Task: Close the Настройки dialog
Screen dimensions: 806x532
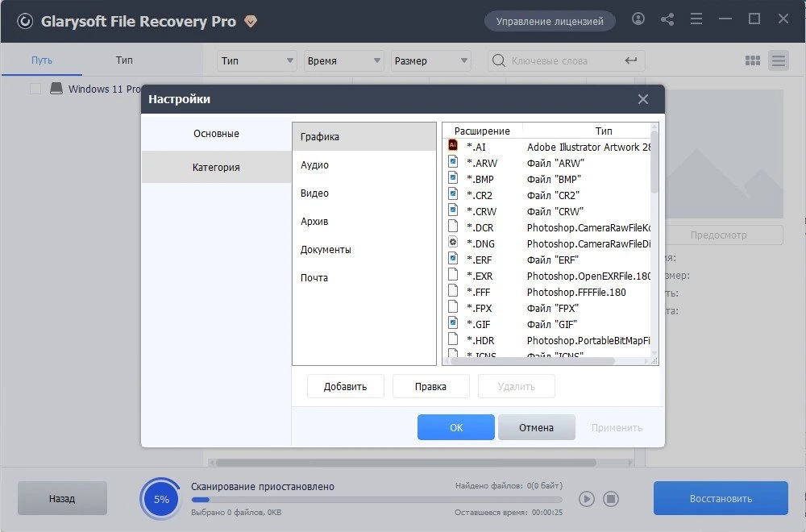Action: 643,99
